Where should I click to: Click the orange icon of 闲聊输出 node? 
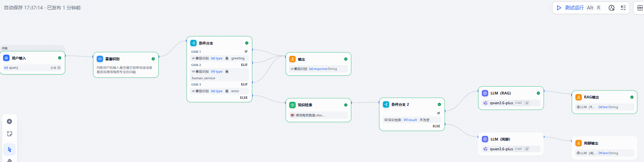578,143
